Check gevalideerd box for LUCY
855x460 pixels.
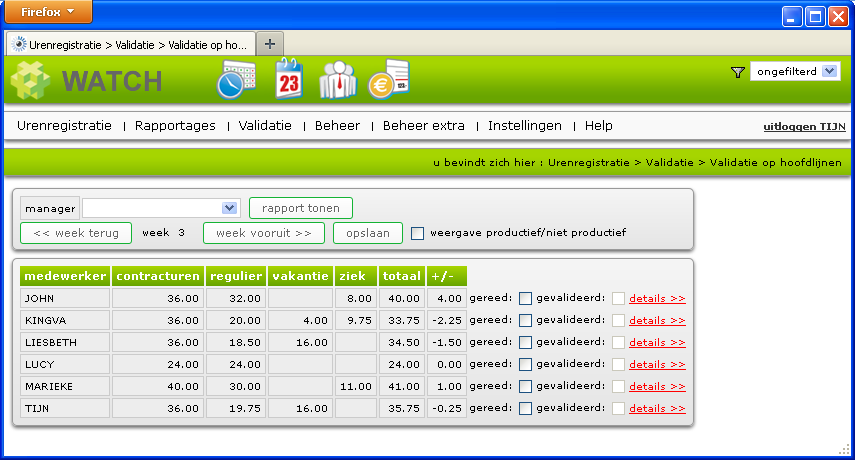618,364
